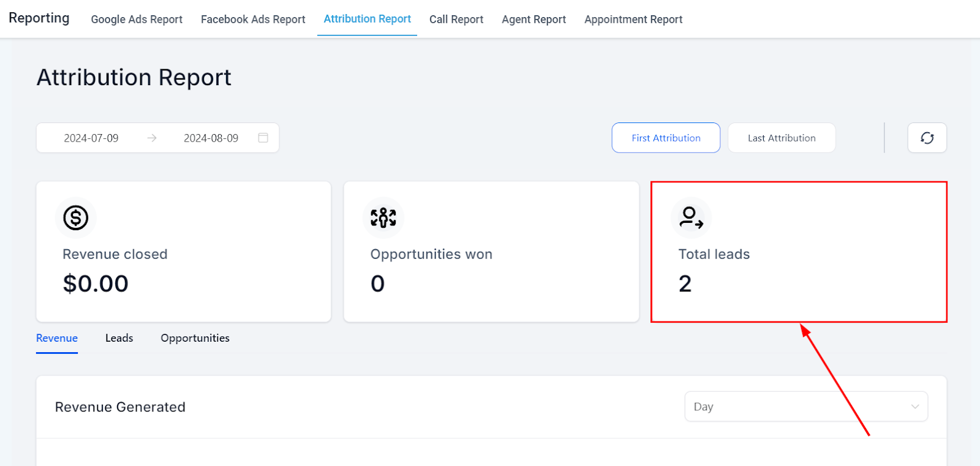Viewport: 980px width, 466px height.
Task: Switch to the Opportunities sub-tab
Action: [x=195, y=338]
